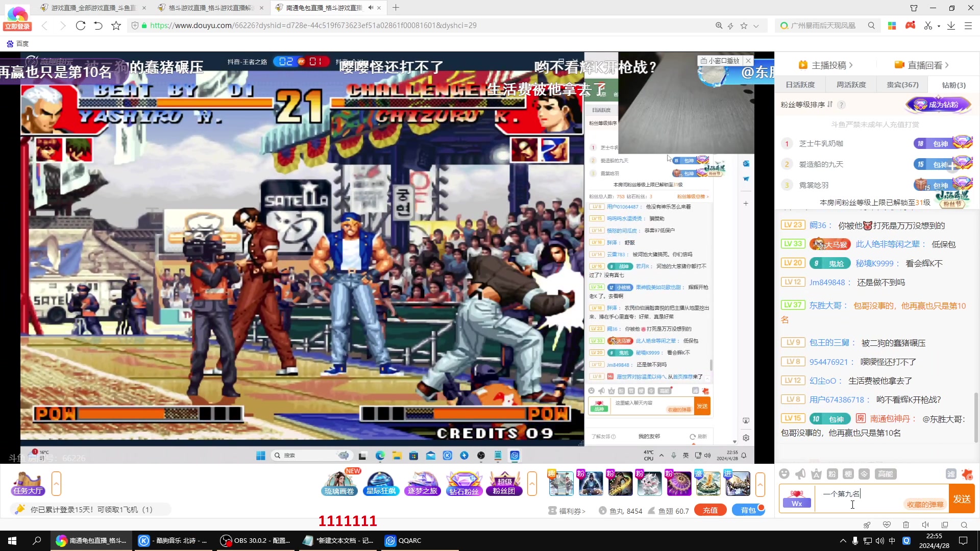This screenshot has width=980, height=551.
Task: Click the 滤 filter icon in chat toolbar
Action: (x=950, y=474)
